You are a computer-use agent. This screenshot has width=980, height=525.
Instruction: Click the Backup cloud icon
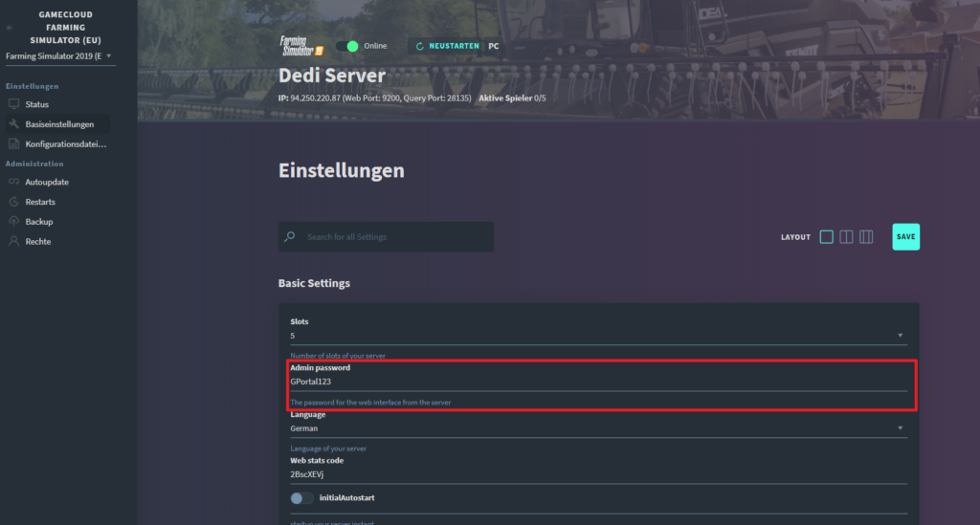pyautogui.click(x=13, y=222)
